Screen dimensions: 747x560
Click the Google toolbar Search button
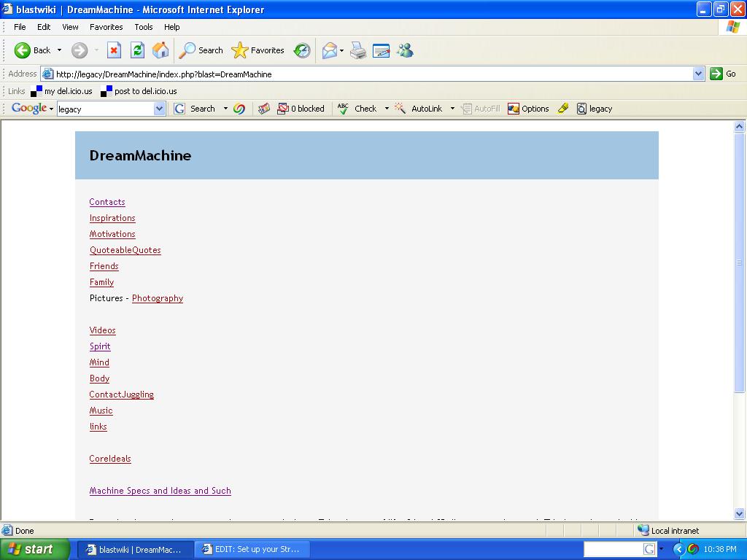(x=195, y=109)
